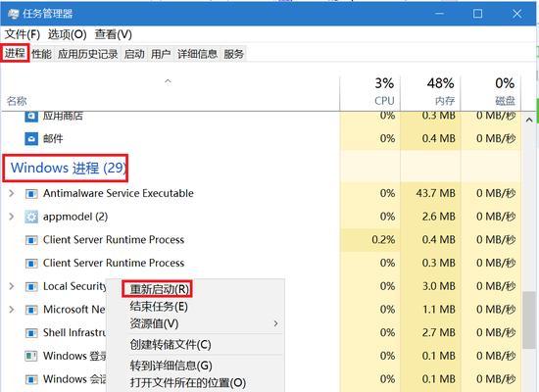Sort by the CPU column header
The width and height of the screenshot is (539, 392).
click(384, 101)
